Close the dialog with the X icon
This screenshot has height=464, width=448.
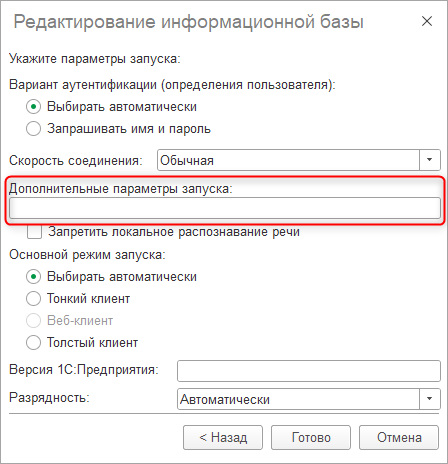coord(427,21)
